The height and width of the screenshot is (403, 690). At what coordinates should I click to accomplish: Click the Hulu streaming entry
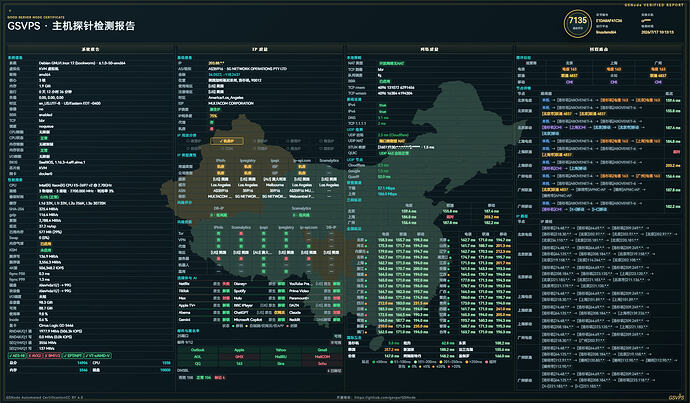click(x=259, y=298)
